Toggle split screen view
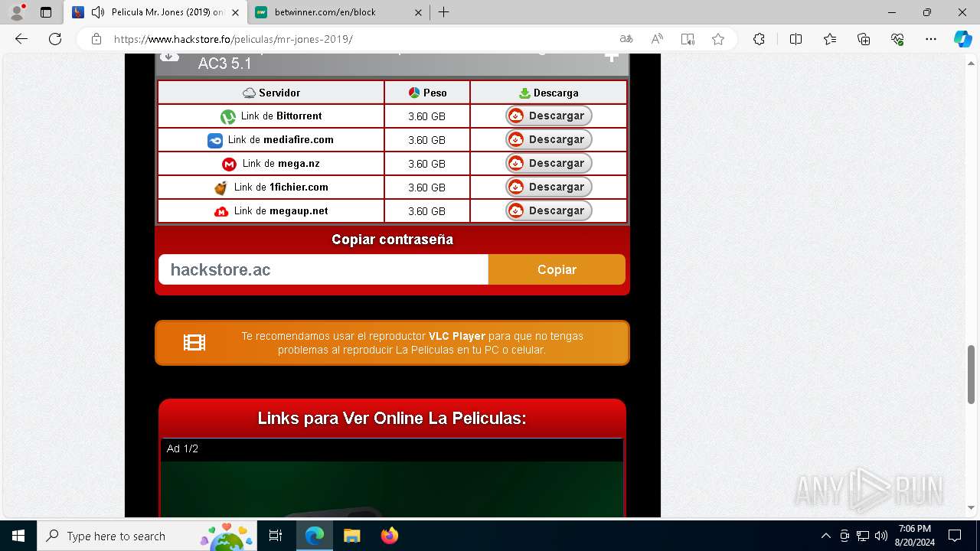This screenshot has height=551, width=980. coord(795,39)
